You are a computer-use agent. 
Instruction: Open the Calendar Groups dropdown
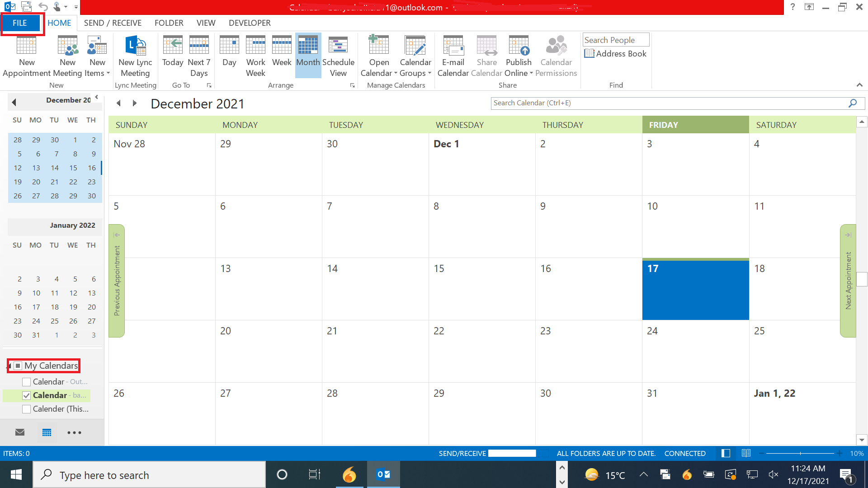(415, 56)
